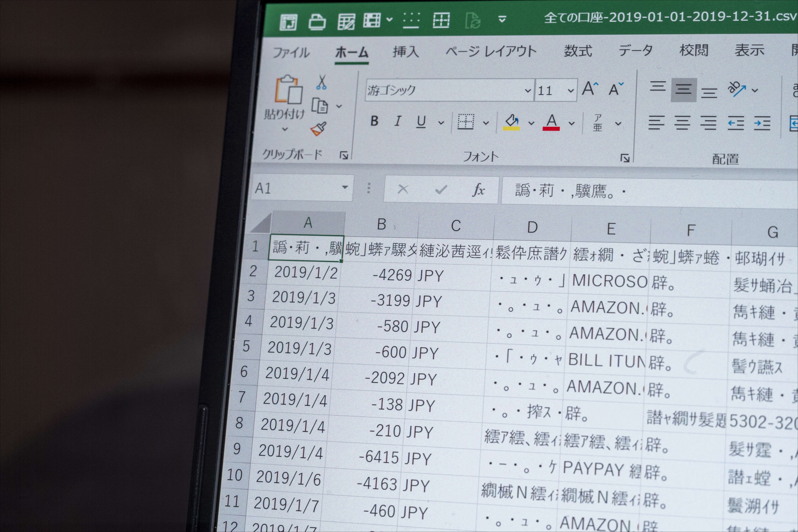Click the Name Box showing A1
The image size is (798, 532).
click(302, 188)
